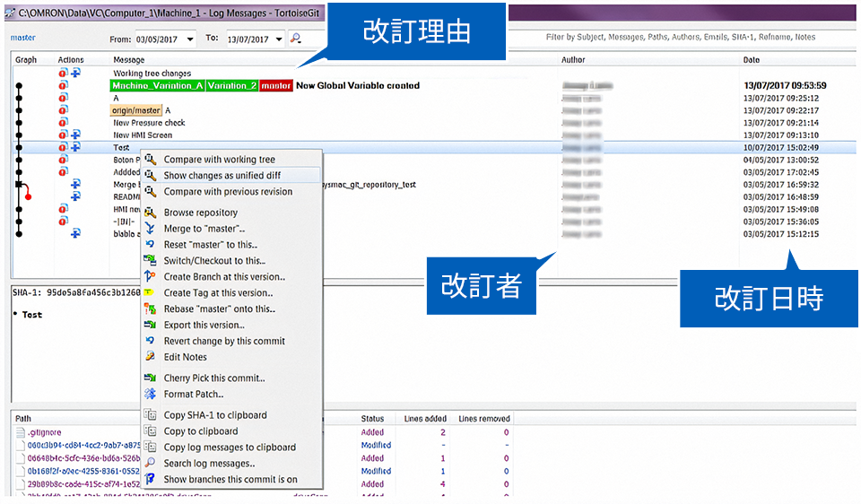This screenshot has height=504, width=861.
Task: Click the Merge arrow icon in menu
Action: click(150, 229)
